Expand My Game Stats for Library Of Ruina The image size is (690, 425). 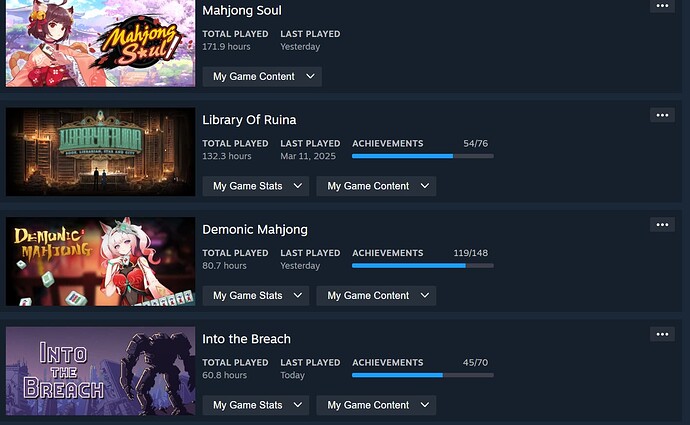pos(256,186)
